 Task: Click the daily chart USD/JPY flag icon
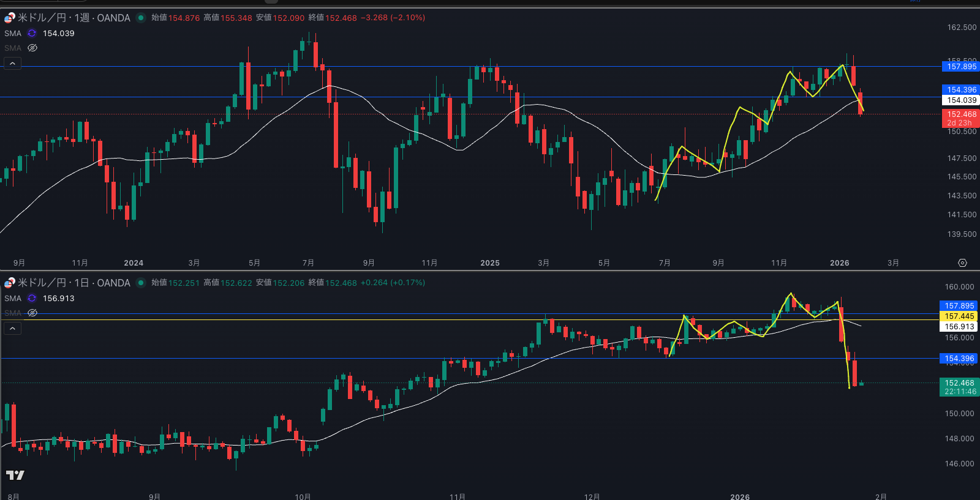[9, 283]
